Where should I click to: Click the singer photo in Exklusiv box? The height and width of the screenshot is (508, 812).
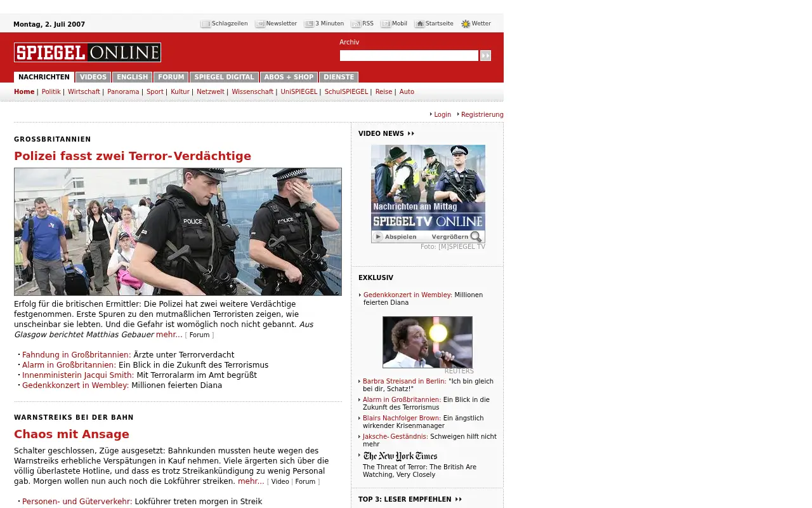pos(428,342)
